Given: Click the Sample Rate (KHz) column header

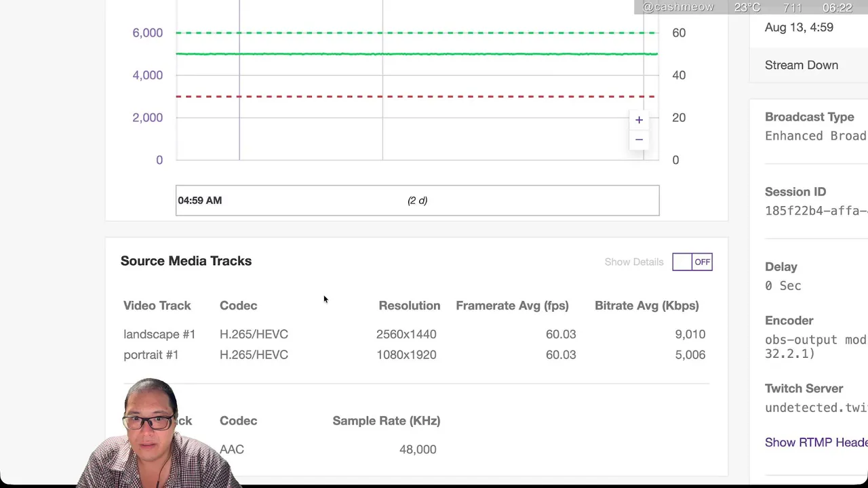Looking at the screenshot, I should coord(387,421).
